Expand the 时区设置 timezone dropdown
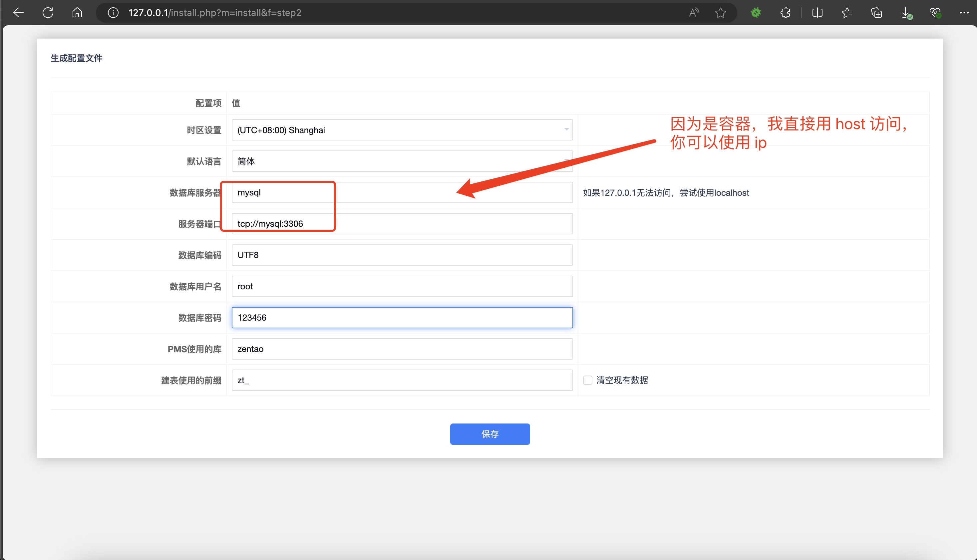977x560 pixels. click(402, 130)
